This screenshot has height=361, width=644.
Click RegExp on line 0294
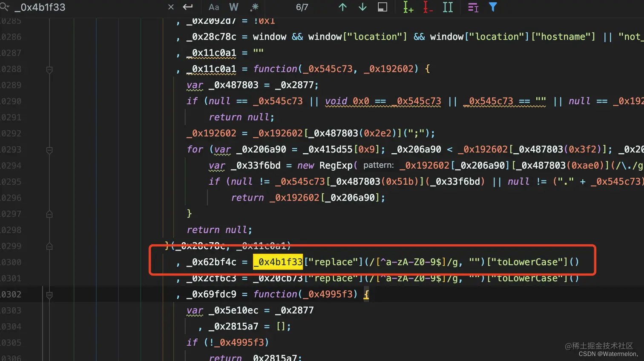(336, 165)
